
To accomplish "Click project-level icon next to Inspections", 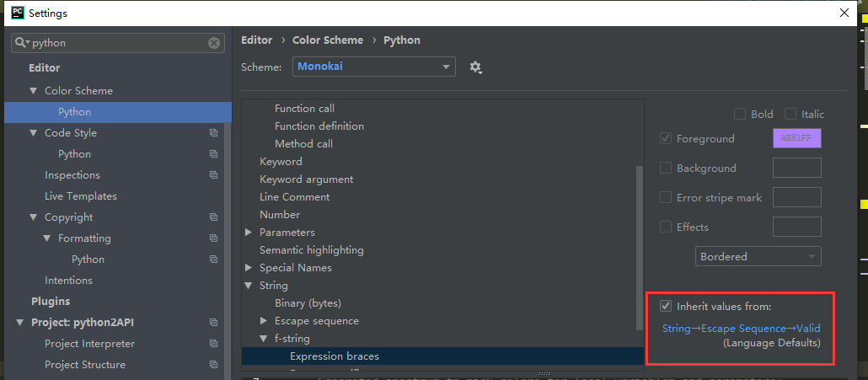I will [x=214, y=174].
